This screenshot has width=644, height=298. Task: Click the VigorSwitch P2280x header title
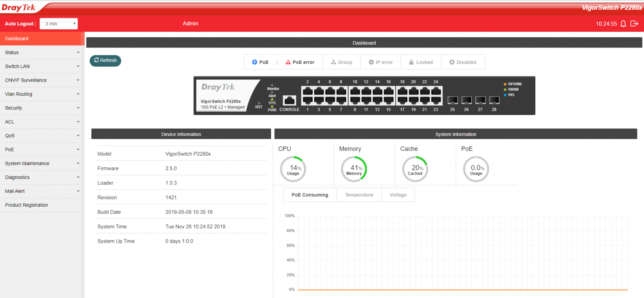(612, 8)
